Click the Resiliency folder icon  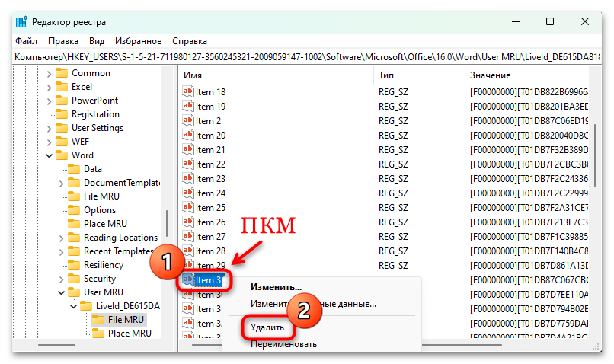74,264
